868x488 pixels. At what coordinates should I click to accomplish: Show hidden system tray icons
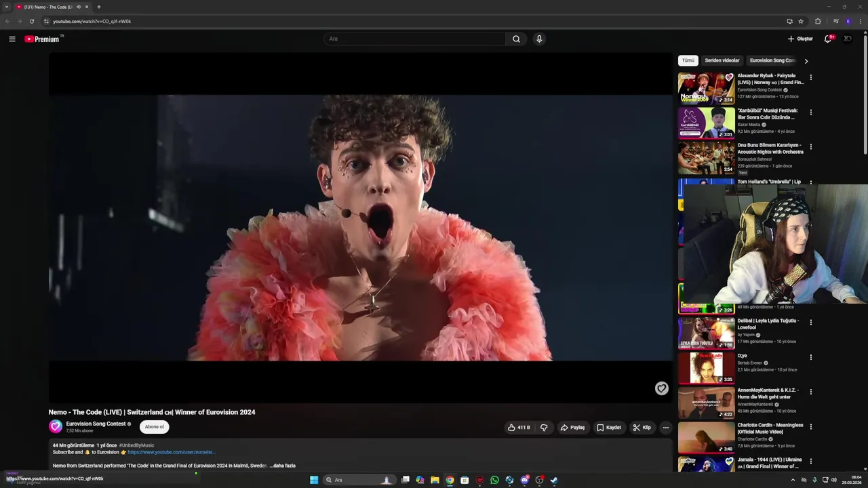tap(793, 480)
